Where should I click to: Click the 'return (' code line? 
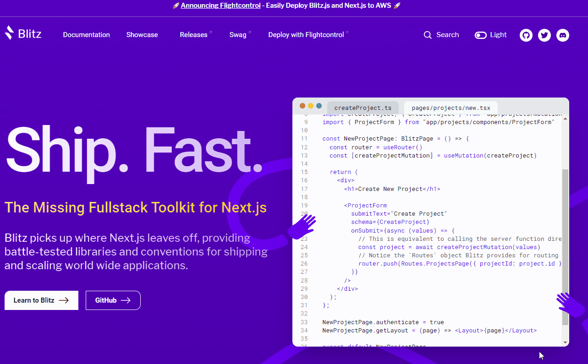click(x=343, y=172)
